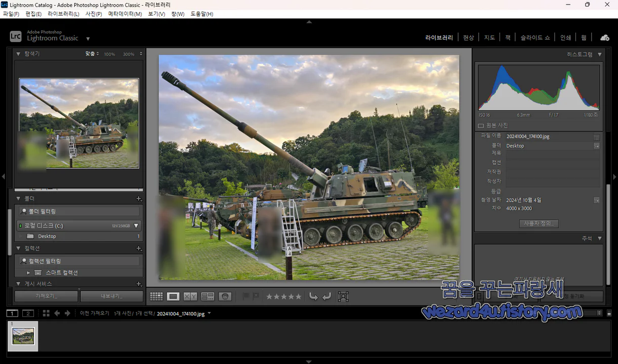Rotate the photo clockwise
The image size is (618, 364).
(x=327, y=297)
